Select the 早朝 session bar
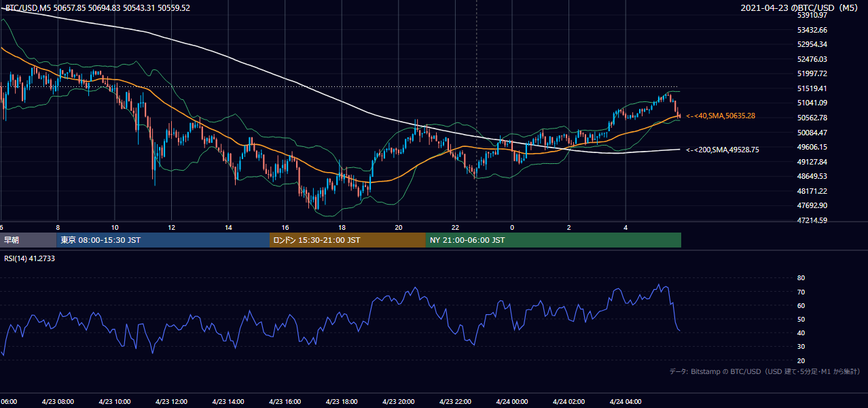Screen dimensions: 868x408 pyautogui.click(x=29, y=240)
